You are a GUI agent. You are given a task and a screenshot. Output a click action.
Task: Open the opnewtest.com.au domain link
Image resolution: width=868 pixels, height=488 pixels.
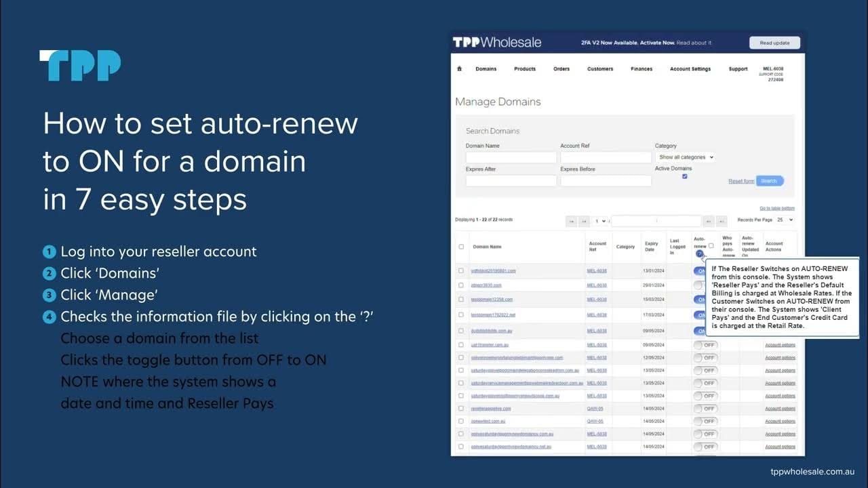click(x=488, y=422)
